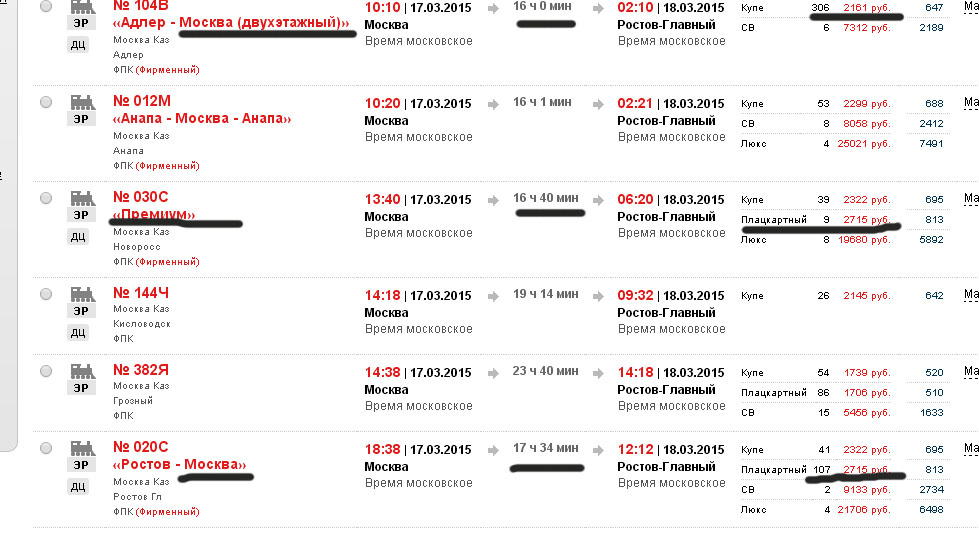Click ДЦ badge for train № 020С
979x533 pixels.
77,487
